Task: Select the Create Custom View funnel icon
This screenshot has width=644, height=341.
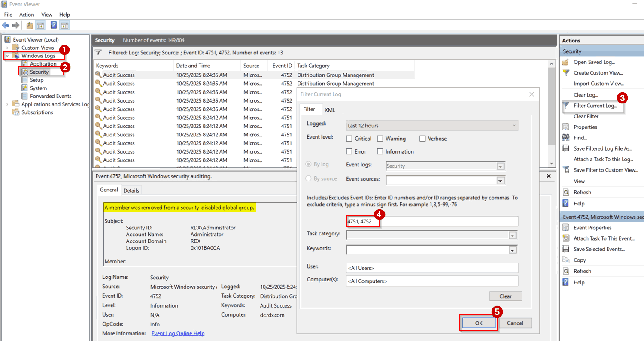Action: point(567,73)
